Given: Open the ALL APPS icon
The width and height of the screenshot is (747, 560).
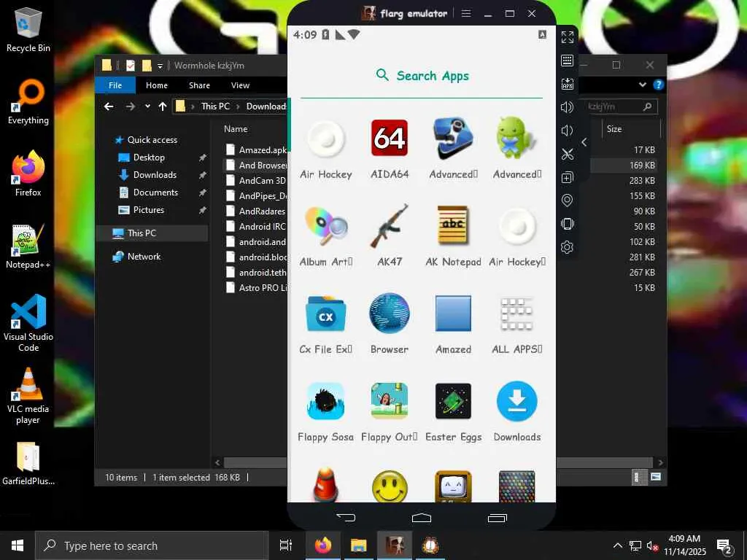Looking at the screenshot, I should point(517,314).
